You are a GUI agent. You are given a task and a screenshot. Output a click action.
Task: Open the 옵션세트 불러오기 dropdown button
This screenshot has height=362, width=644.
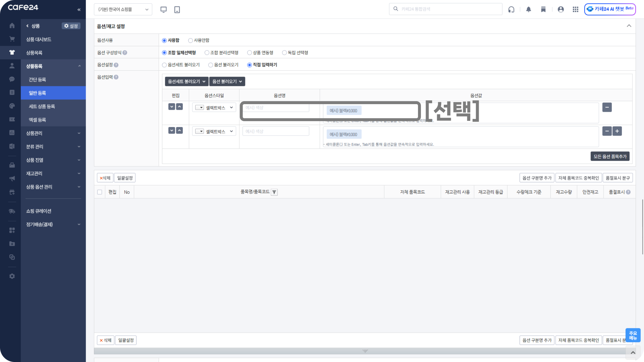tap(186, 82)
